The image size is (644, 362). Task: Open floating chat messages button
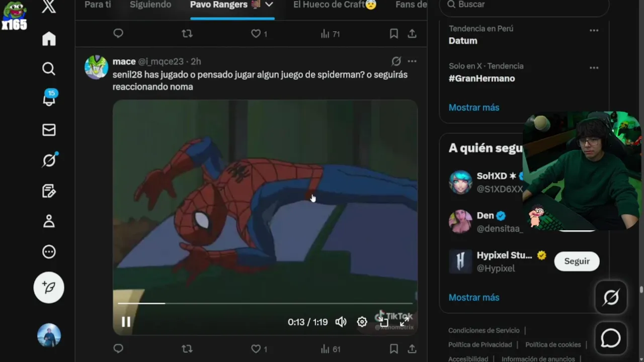(x=611, y=338)
